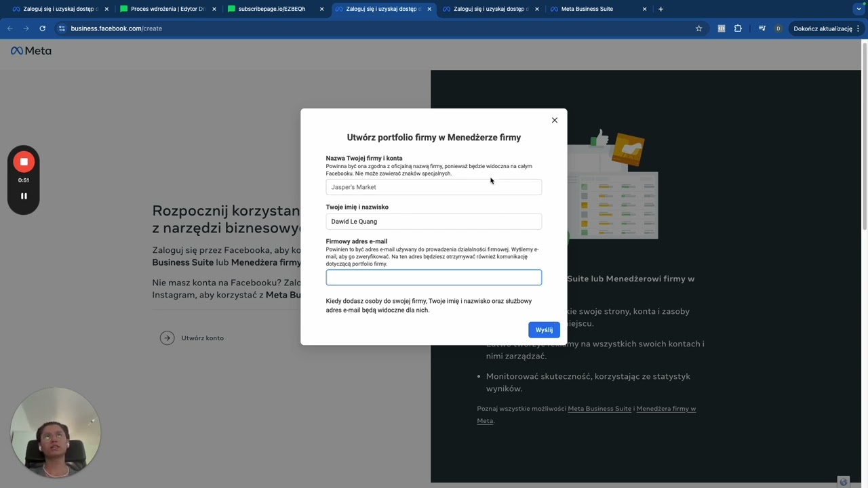Open a new browser tab
868x488 pixels.
[x=660, y=9]
